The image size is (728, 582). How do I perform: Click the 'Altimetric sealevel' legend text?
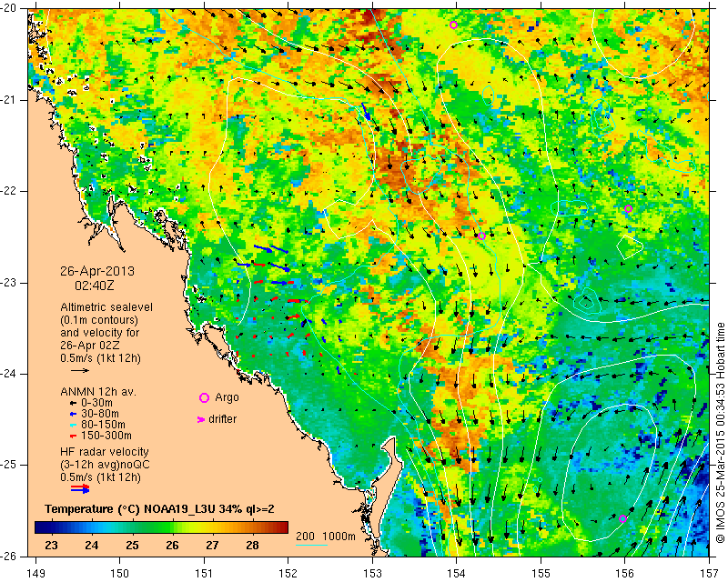pos(106,307)
